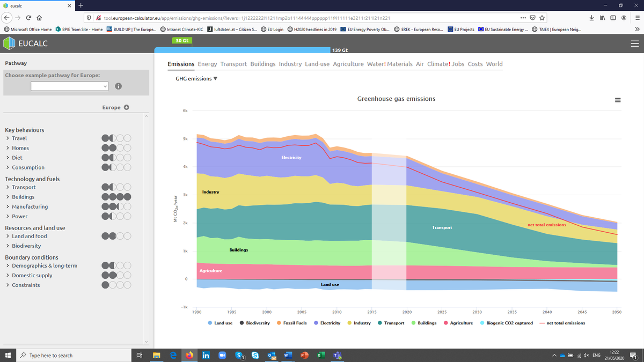Set Constraints lever to the fourth circle
Viewport: 644px width, 362px height.
(x=128, y=285)
